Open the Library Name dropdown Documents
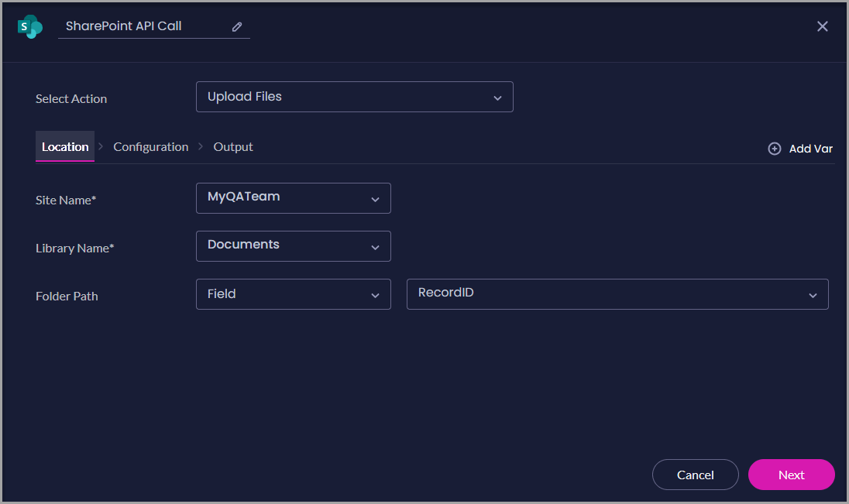Image resolution: width=849 pixels, height=504 pixels. click(x=293, y=246)
